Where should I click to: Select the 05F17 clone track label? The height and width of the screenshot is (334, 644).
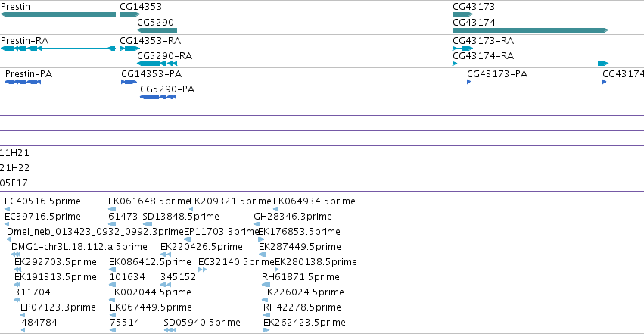coord(14,183)
